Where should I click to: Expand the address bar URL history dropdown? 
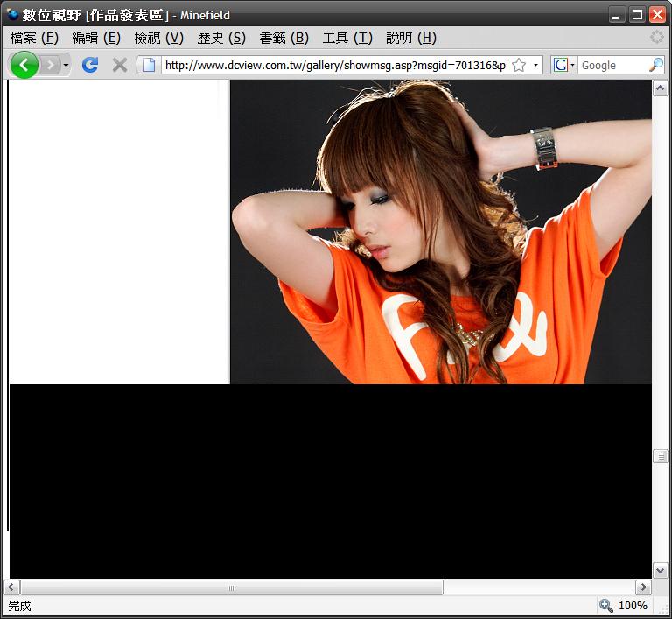click(x=535, y=65)
